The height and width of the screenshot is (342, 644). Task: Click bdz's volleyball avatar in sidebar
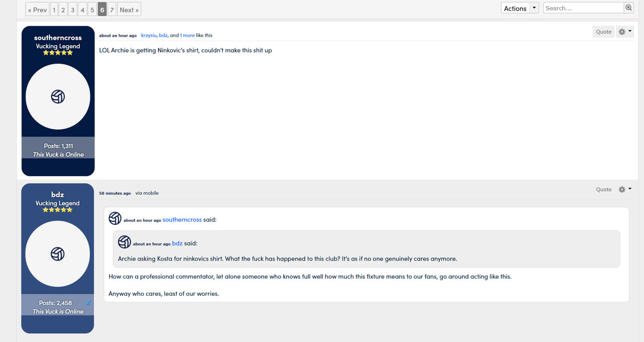point(58,254)
